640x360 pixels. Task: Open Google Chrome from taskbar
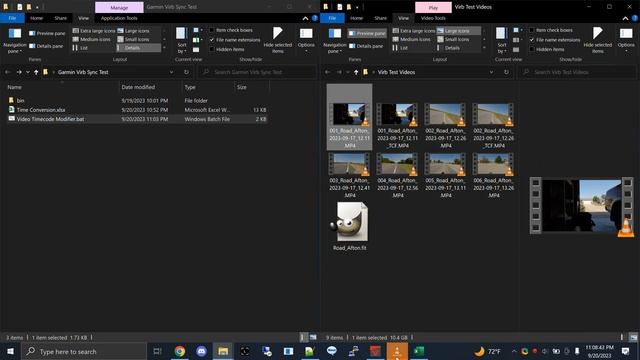tap(180, 351)
